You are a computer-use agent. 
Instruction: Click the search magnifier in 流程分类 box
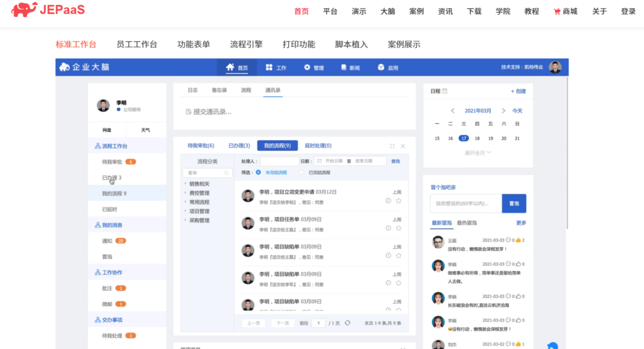[x=226, y=173]
